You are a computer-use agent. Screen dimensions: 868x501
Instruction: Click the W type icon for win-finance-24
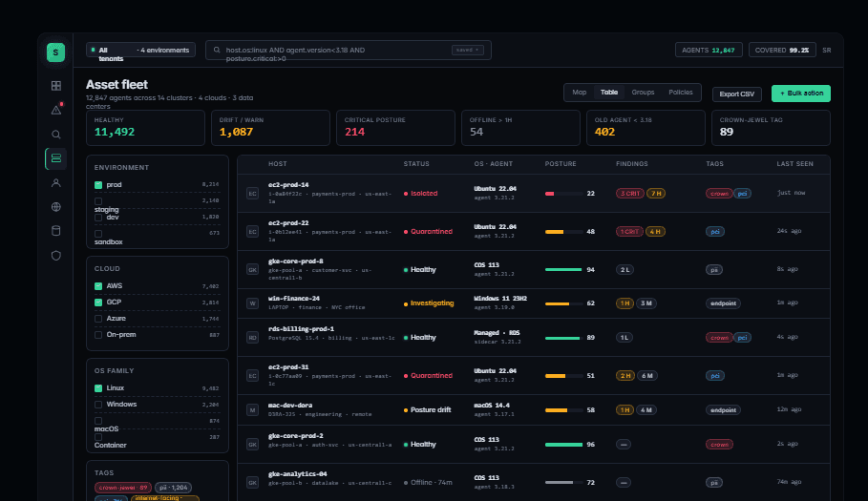(252, 303)
